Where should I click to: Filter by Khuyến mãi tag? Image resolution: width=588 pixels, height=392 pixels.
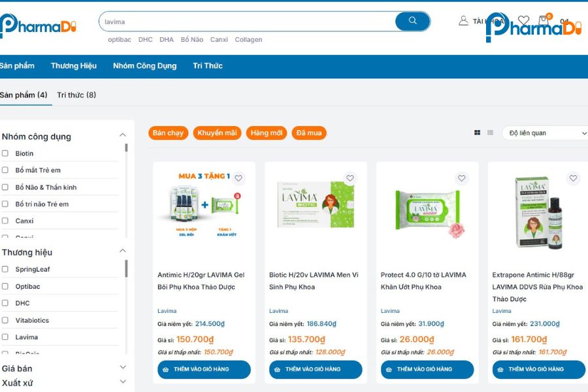217,133
